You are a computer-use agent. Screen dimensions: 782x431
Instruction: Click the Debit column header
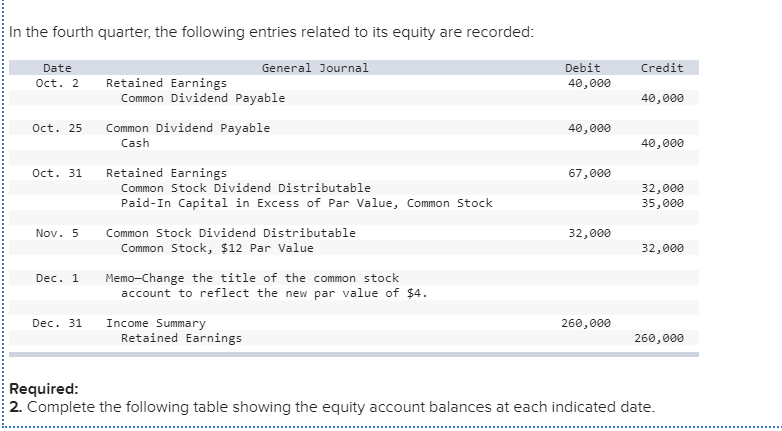tap(583, 68)
